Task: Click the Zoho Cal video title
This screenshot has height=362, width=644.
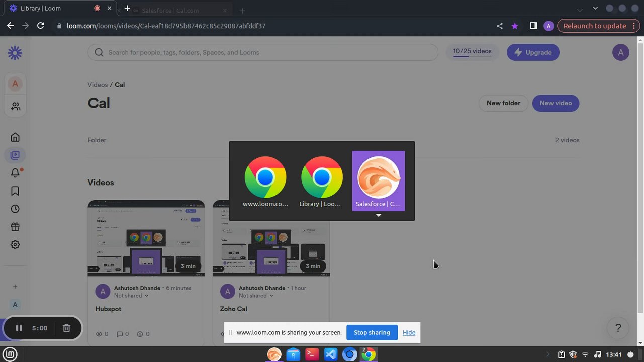Action: (233, 309)
